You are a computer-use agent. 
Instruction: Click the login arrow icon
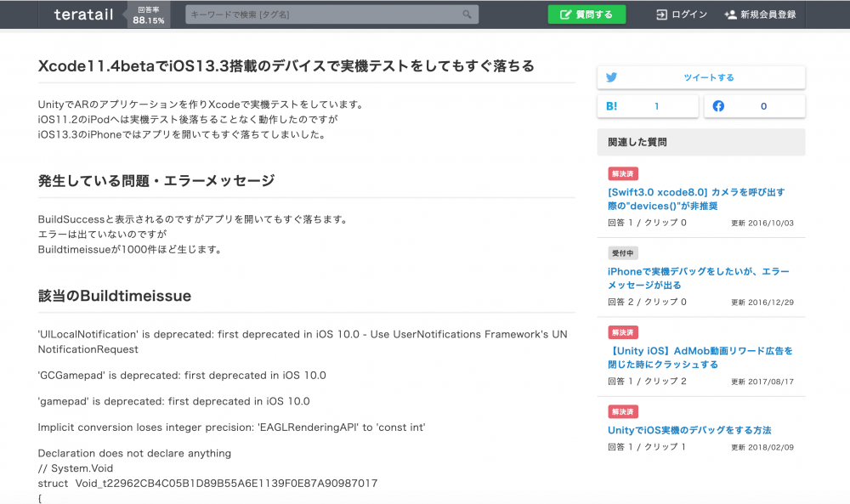pos(661,14)
